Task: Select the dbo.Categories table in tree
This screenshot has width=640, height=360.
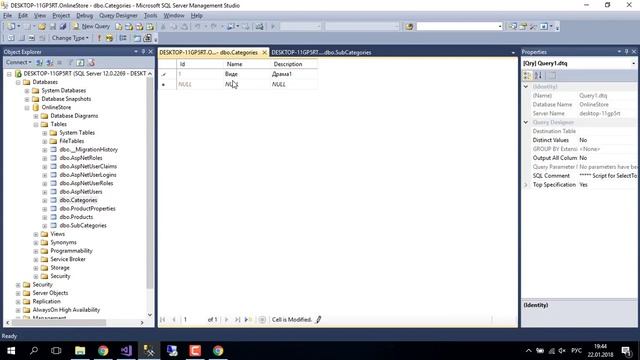Action: point(78,200)
